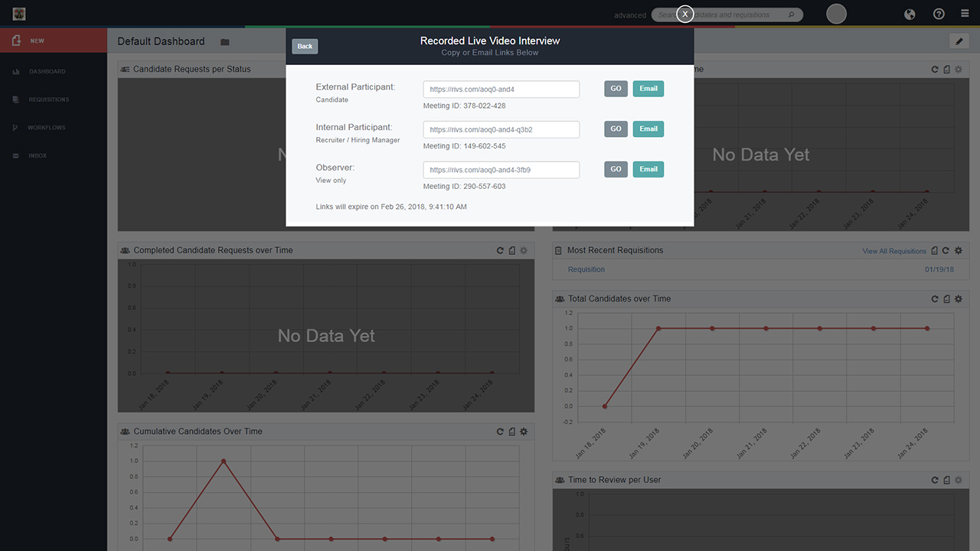This screenshot has height=551, width=980.
Task: Click the Jan 18 point in Total Candidates chart
Action: (x=605, y=406)
